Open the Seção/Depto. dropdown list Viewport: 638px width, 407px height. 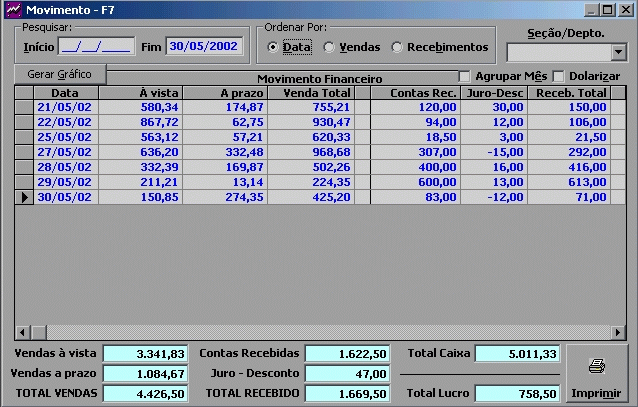pos(618,52)
